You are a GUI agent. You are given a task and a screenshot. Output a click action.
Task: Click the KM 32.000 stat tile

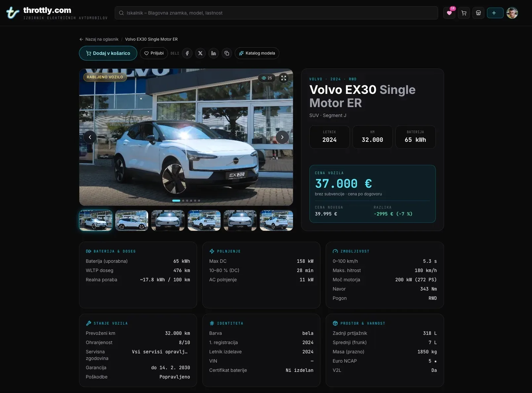[373, 137]
